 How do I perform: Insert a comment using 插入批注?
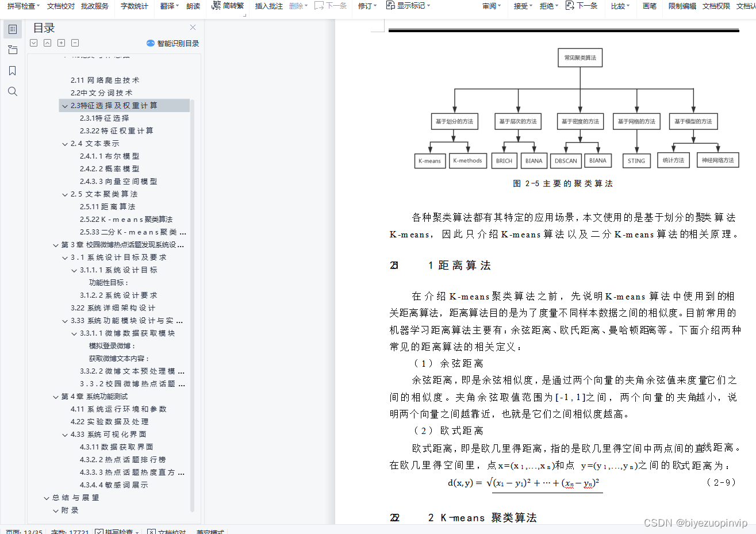268,6
